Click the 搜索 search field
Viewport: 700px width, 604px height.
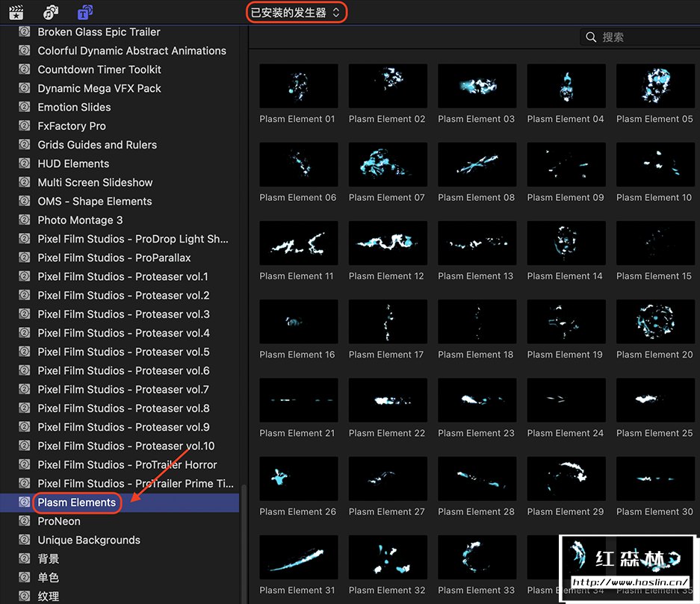pyautogui.click(x=640, y=37)
